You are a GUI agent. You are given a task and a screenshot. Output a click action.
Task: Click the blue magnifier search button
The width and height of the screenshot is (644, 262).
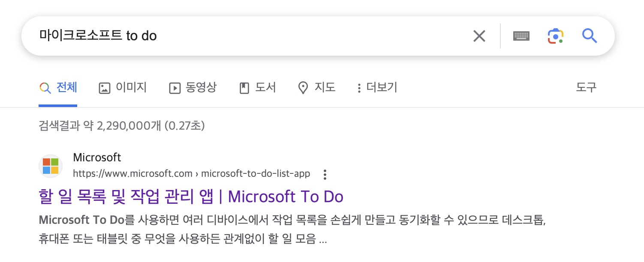(x=590, y=36)
